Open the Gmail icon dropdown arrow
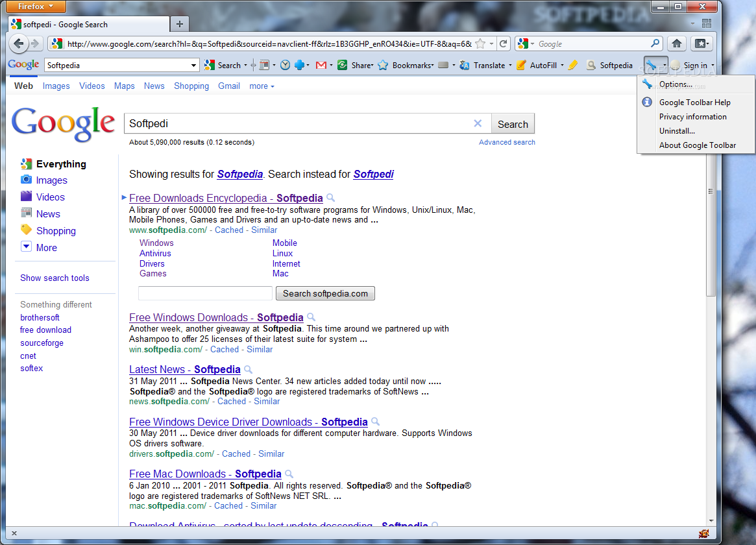Image resolution: width=756 pixels, height=545 pixels. (331, 65)
